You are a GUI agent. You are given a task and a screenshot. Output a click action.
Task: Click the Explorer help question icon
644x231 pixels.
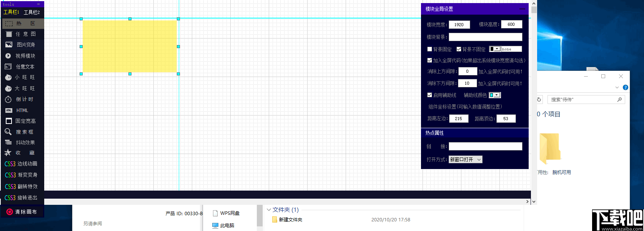click(626, 87)
